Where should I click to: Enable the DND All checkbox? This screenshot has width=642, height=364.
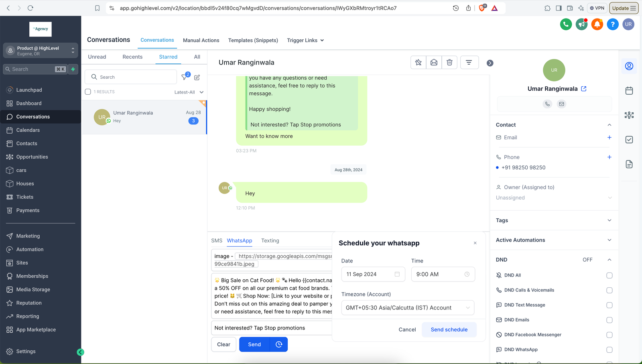609,275
